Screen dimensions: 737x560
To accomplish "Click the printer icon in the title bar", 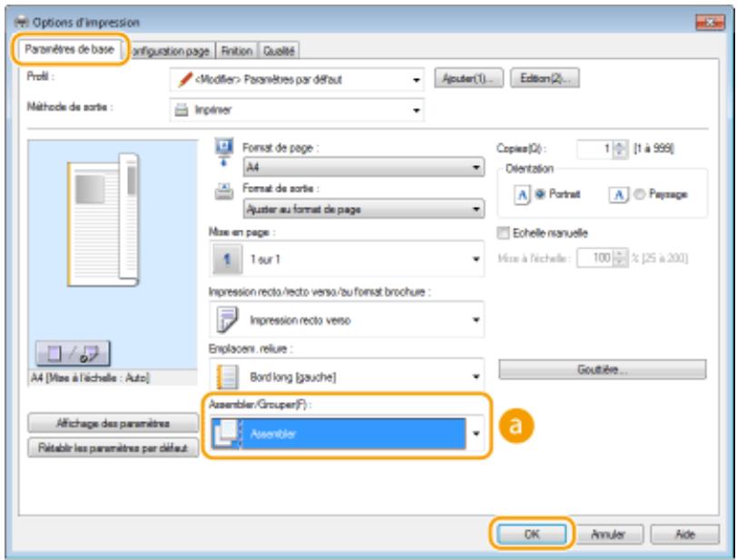I will pos(22,22).
